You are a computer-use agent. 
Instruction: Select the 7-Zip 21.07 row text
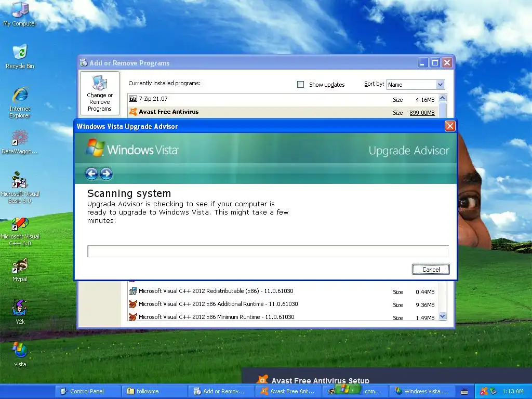click(x=153, y=99)
